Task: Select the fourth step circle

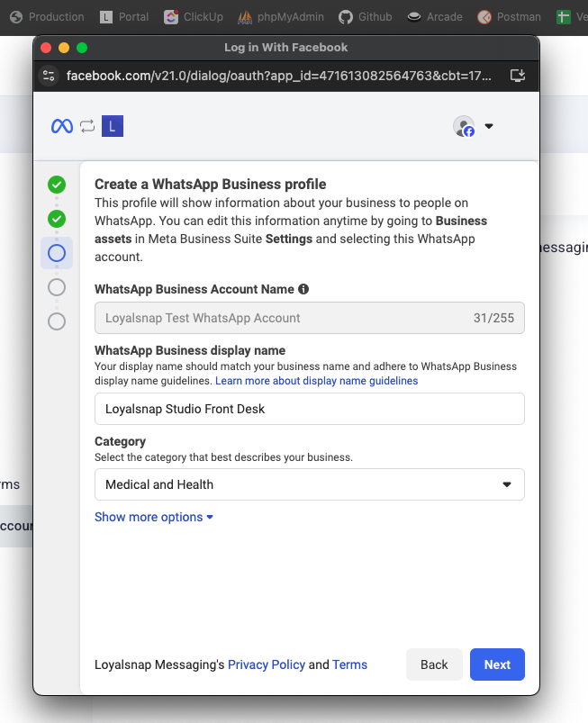Action: (x=57, y=287)
